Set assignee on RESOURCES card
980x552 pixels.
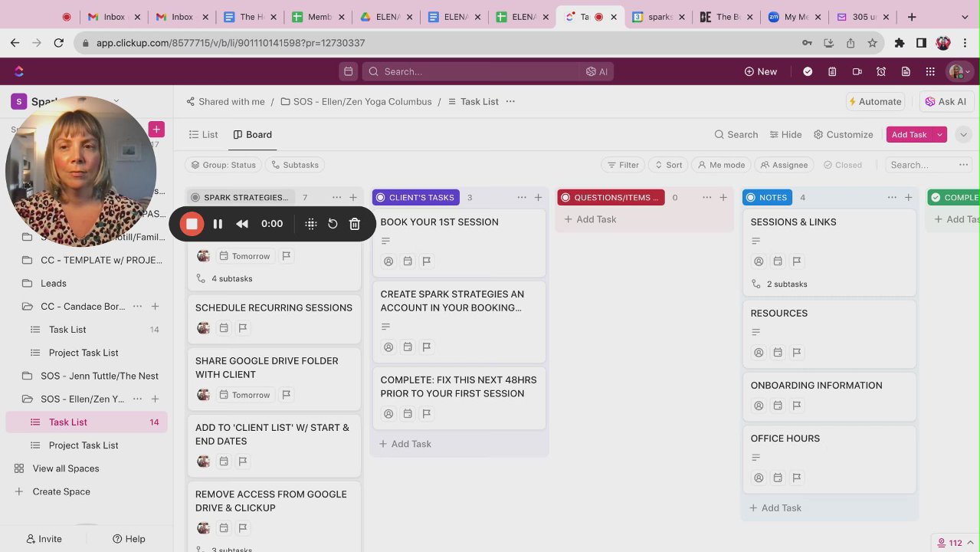759,353
